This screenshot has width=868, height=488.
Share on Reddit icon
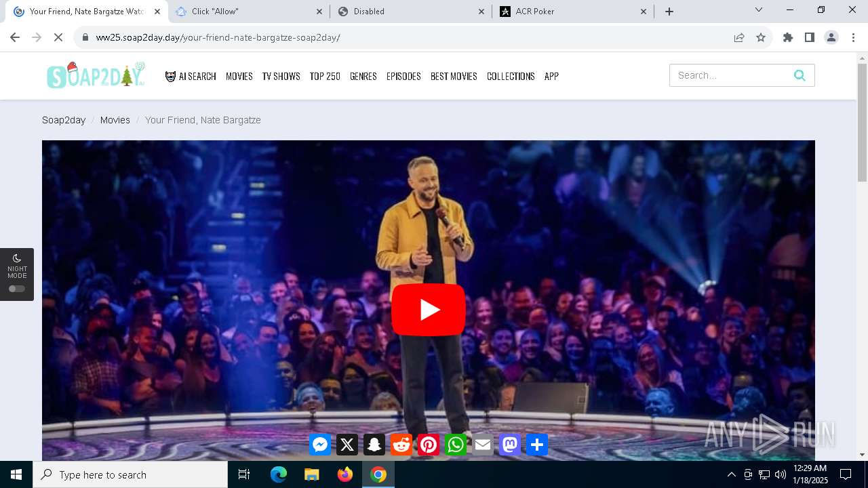(x=401, y=445)
